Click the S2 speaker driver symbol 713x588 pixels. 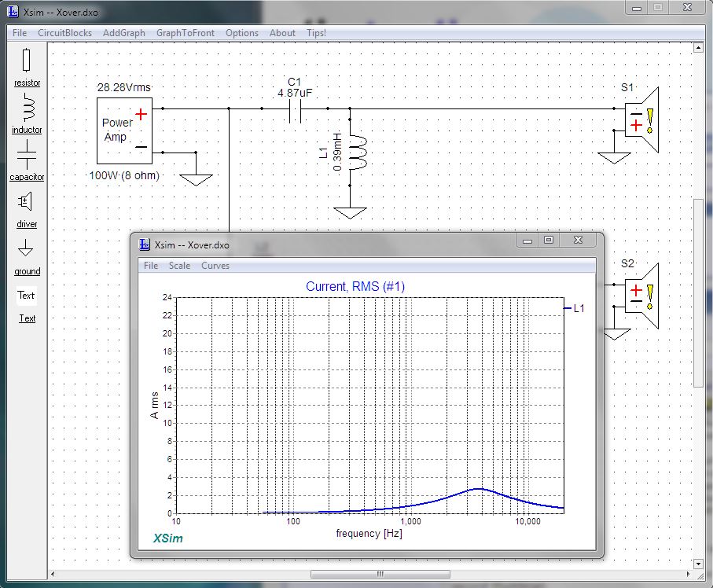pos(641,296)
